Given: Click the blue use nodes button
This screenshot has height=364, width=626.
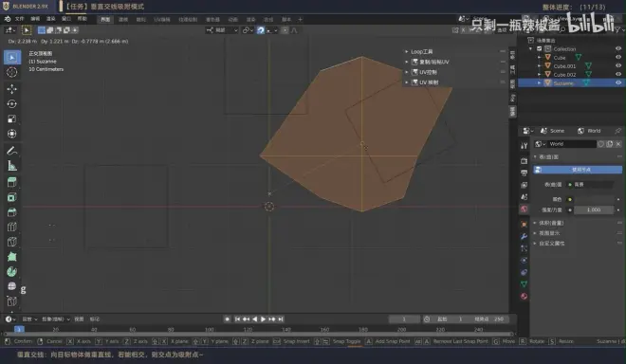Looking at the screenshot, I should 578,170.
